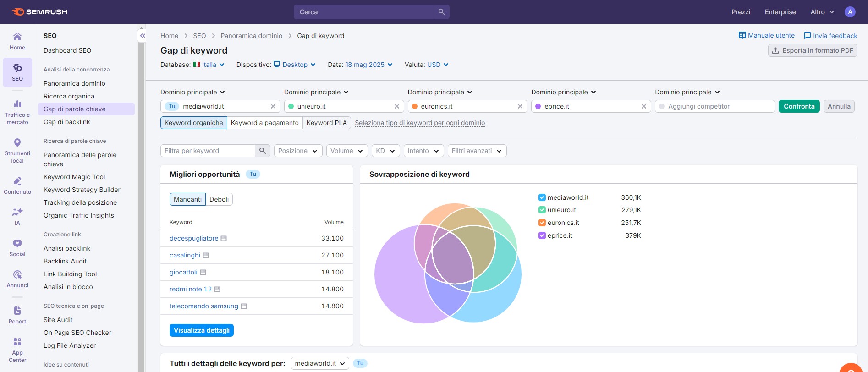
Task: Open Gap di backlink in sidebar
Action: (x=67, y=122)
